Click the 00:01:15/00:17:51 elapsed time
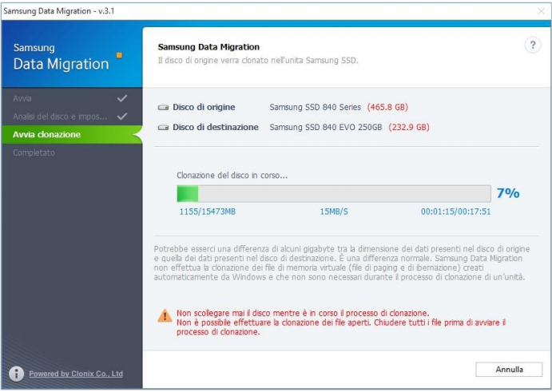Screen dimensions: 552x392 point(455,212)
